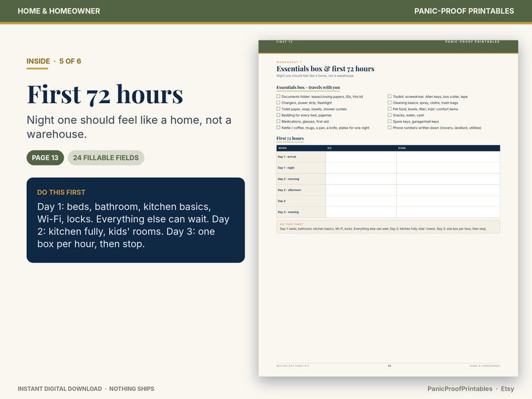Screen dimensions: 532x399
Task: Click the Do field for Day 1 - arrival
Action: [x=361, y=157]
